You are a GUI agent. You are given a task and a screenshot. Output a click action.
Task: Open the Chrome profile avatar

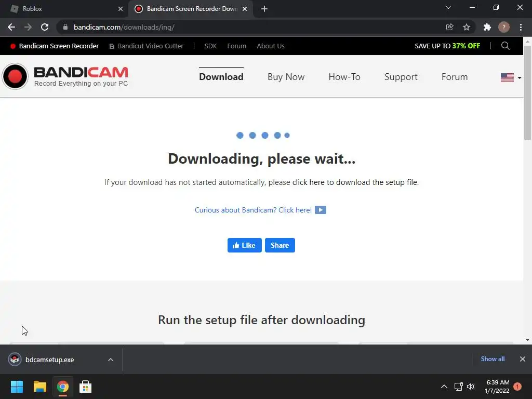pos(504,27)
